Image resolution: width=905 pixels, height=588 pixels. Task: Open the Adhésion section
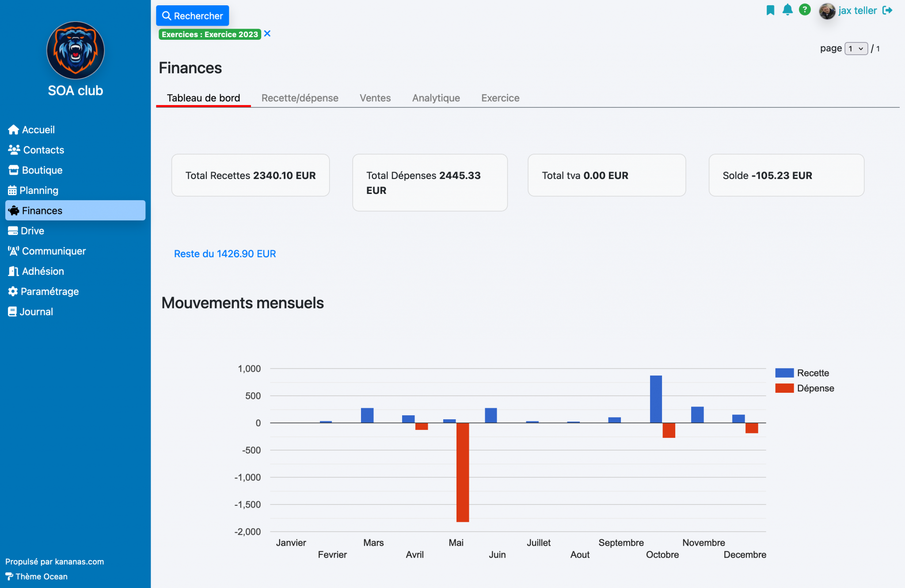[x=43, y=271]
